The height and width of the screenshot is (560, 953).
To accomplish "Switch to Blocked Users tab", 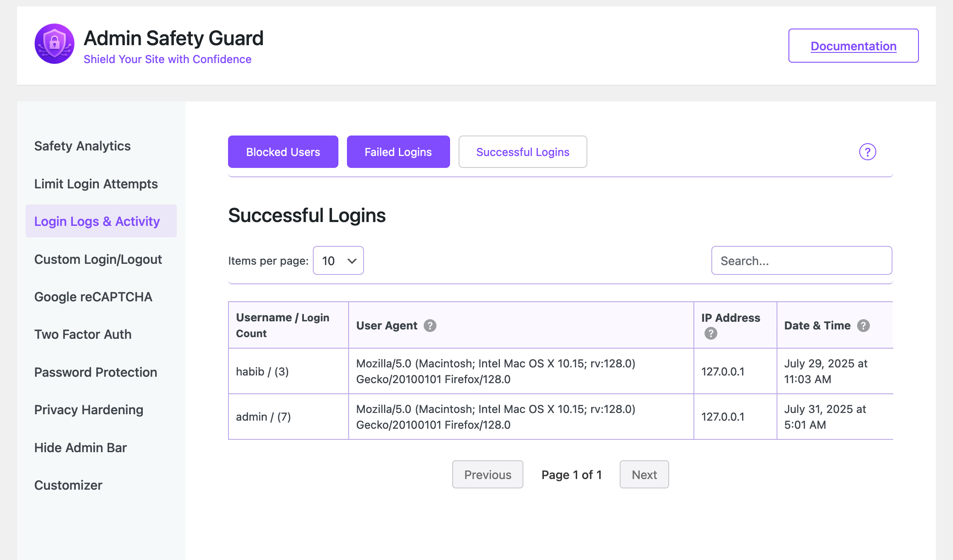I will click(x=283, y=152).
